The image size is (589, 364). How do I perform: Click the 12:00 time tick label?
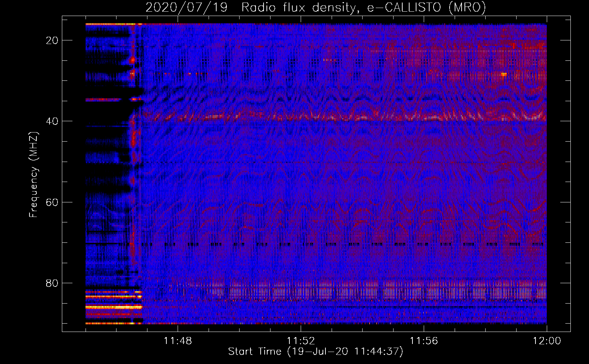[x=547, y=341]
